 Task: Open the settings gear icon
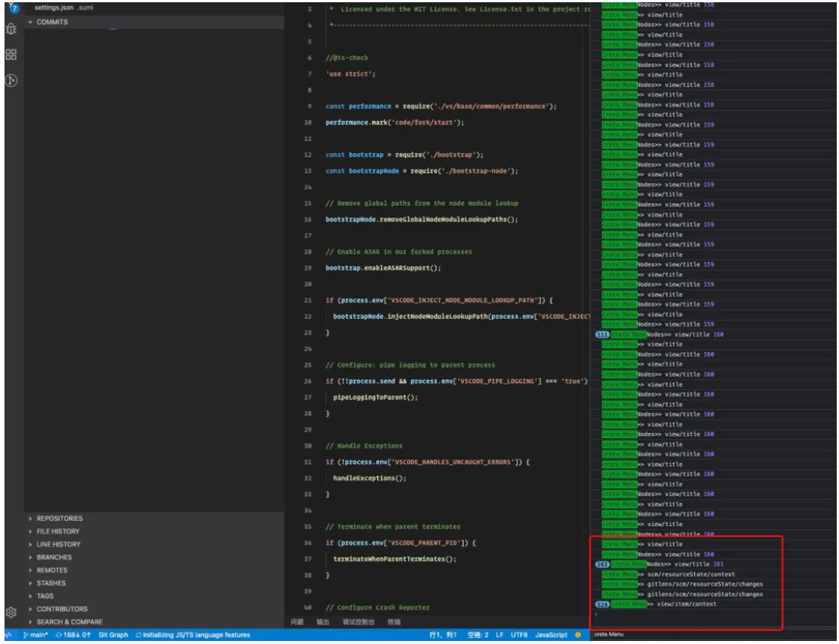(11, 612)
